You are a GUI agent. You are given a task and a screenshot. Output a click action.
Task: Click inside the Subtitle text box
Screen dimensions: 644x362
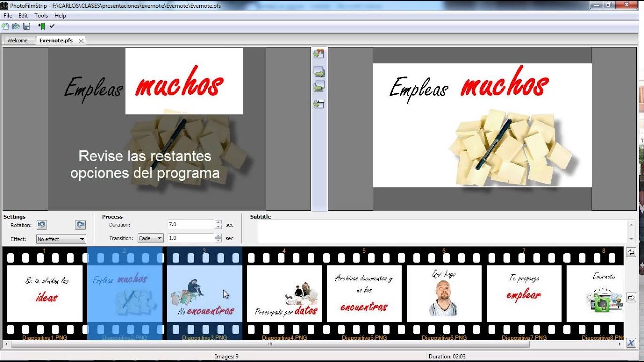coord(443,232)
